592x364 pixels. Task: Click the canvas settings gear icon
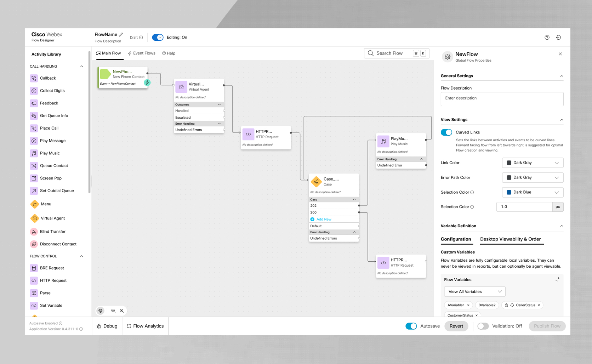(x=101, y=311)
